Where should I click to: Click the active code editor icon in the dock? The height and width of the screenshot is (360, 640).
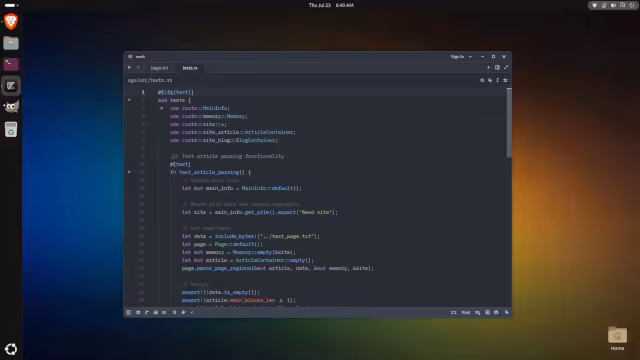pyautogui.click(x=11, y=86)
